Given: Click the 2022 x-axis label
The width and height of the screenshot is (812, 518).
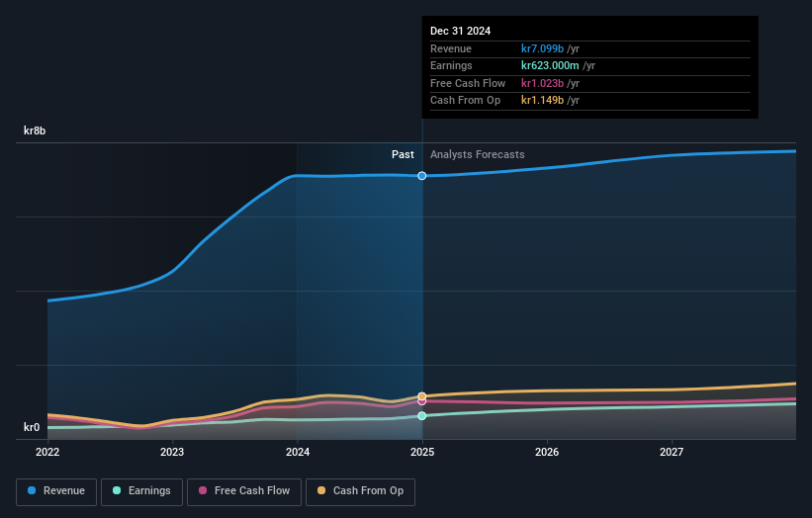Looking at the screenshot, I should [x=47, y=452].
